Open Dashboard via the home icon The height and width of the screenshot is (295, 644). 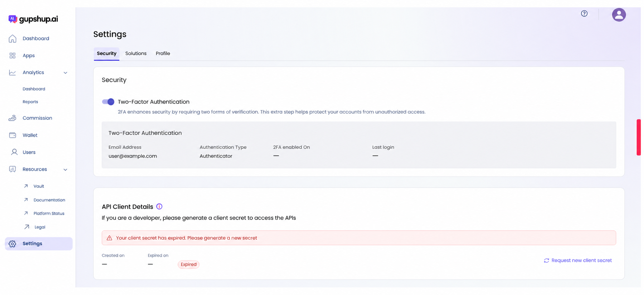(x=13, y=39)
